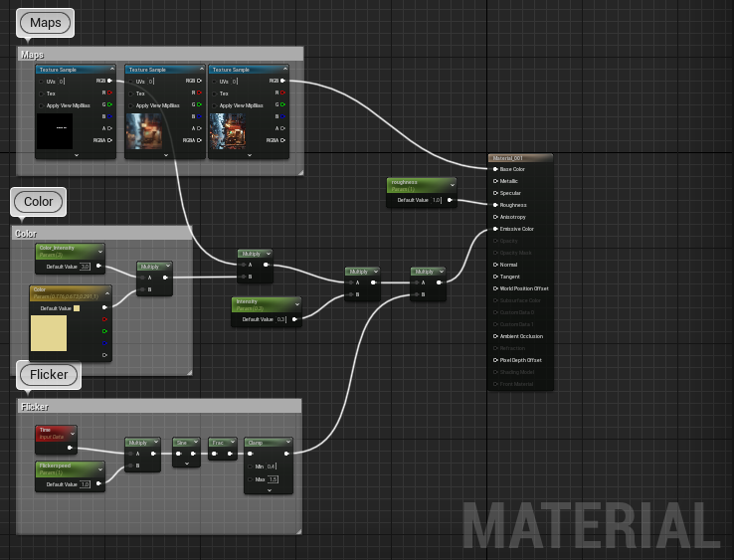Click the Tangent input pin on Material_001
This screenshot has height=560, width=734.
[x=495, y=277]
